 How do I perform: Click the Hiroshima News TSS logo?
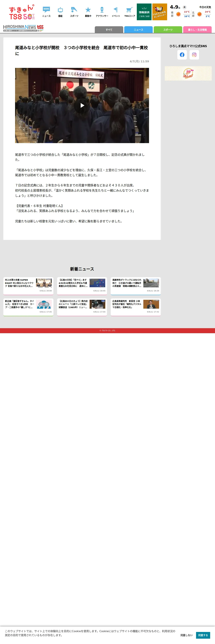coord(23,28)
